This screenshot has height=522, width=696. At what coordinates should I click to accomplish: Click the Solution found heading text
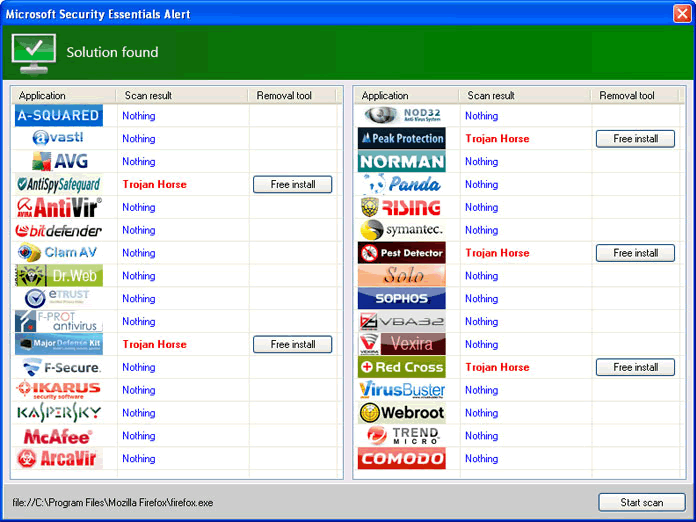[112, 52]
